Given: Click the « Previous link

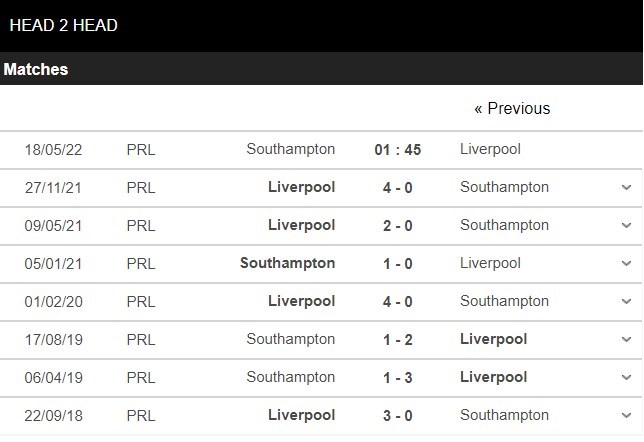Looking at the screenshot, I should (x=512, y=108).
